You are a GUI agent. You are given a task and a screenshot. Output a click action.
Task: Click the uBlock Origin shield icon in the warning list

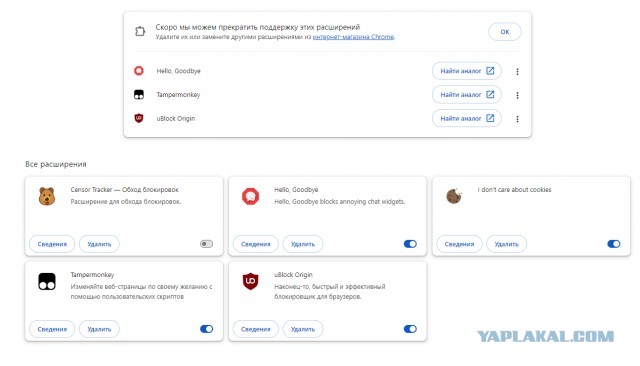tap(139, 118)
